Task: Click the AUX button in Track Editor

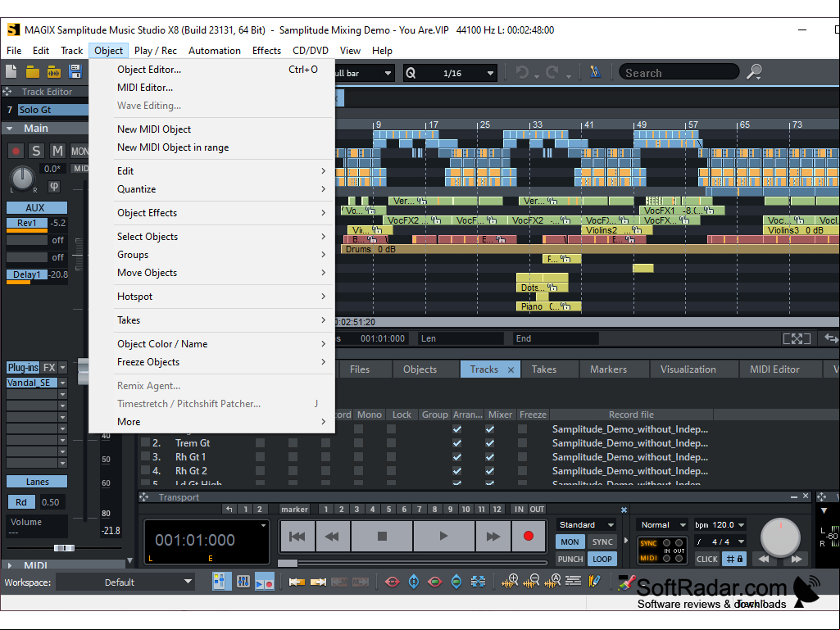Action: pyautogui.click(x=36, y=208)
